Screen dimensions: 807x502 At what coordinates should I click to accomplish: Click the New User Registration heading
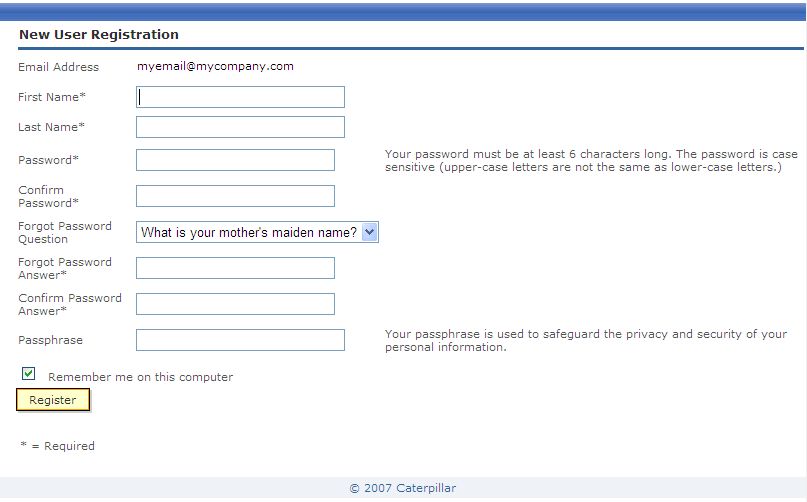[99, 34]
